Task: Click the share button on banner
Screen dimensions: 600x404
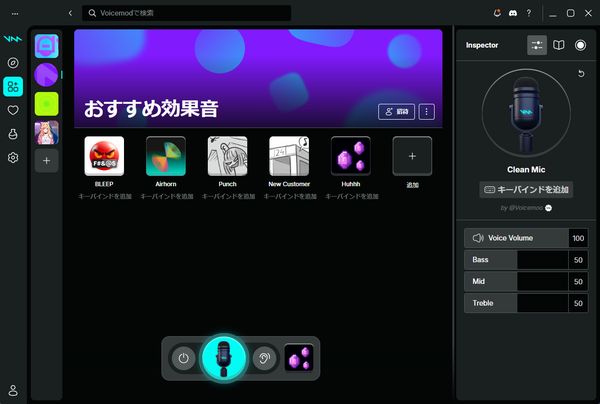Action: pyautogui.click(x=396, y=112)
